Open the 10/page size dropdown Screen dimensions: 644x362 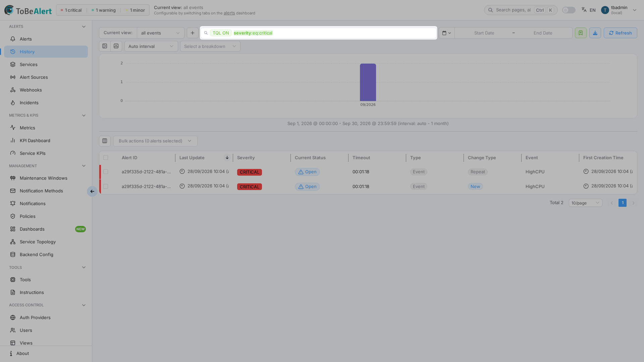coord(585,203)
